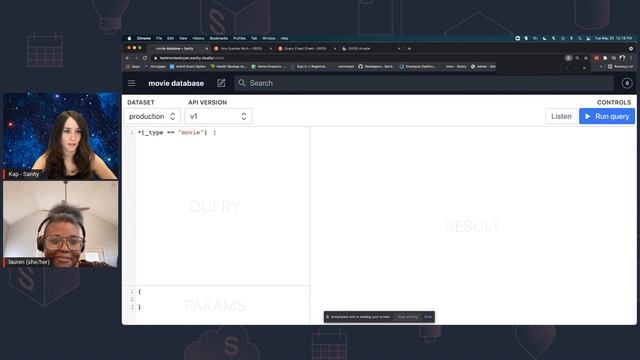Click the macOS date and time
The image size is (640, 360).
pos(613,38)
